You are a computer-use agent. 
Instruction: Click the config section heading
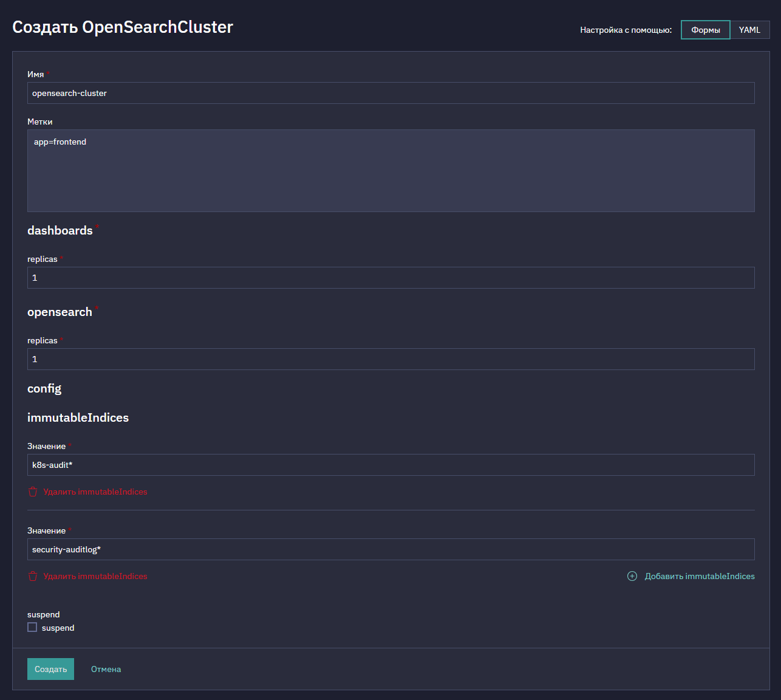click(x=44, y=388)
